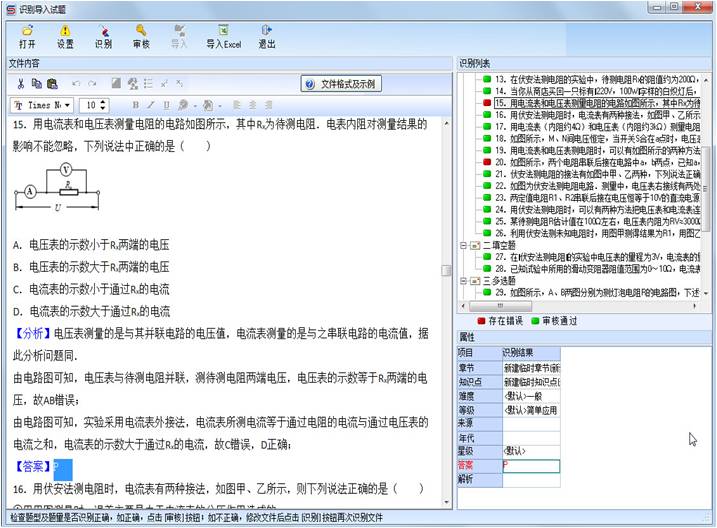Center align text icon
Screen dimensions: 717x528
(253, 105)
